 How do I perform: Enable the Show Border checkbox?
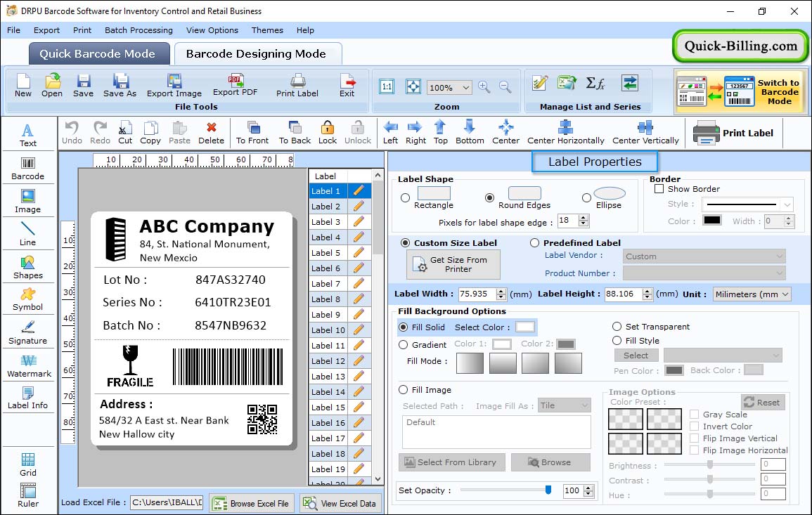tap(659, 189)
